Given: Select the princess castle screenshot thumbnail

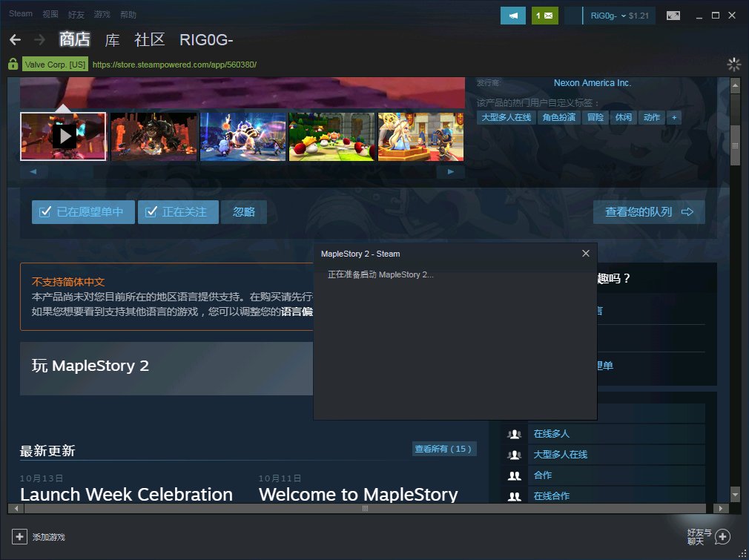Looking at the screenshot, I should pos(420,136).
